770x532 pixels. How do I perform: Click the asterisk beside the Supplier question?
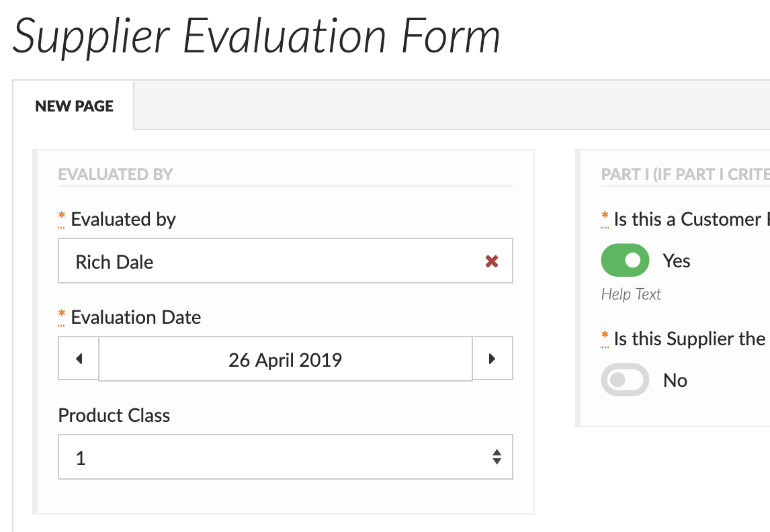[x=605, y=339]
